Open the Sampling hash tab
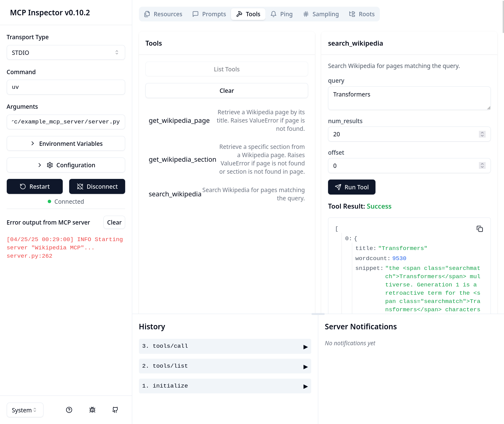 point(321,14)
